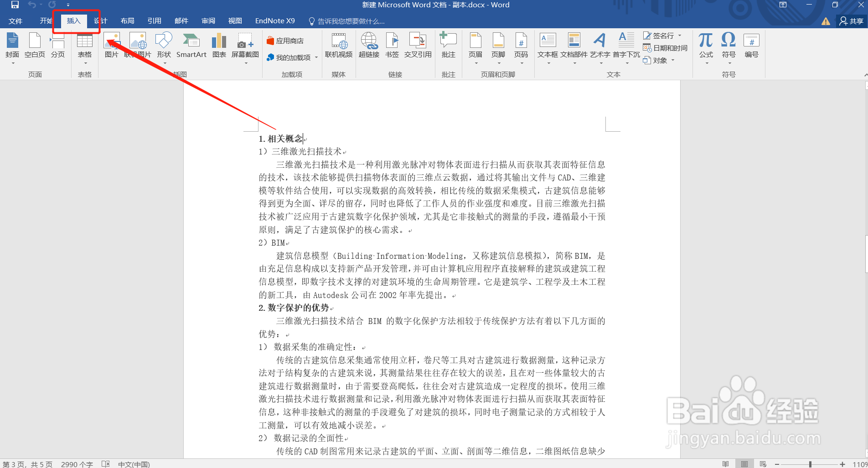Insert date and time (日期和时间)

665,48
